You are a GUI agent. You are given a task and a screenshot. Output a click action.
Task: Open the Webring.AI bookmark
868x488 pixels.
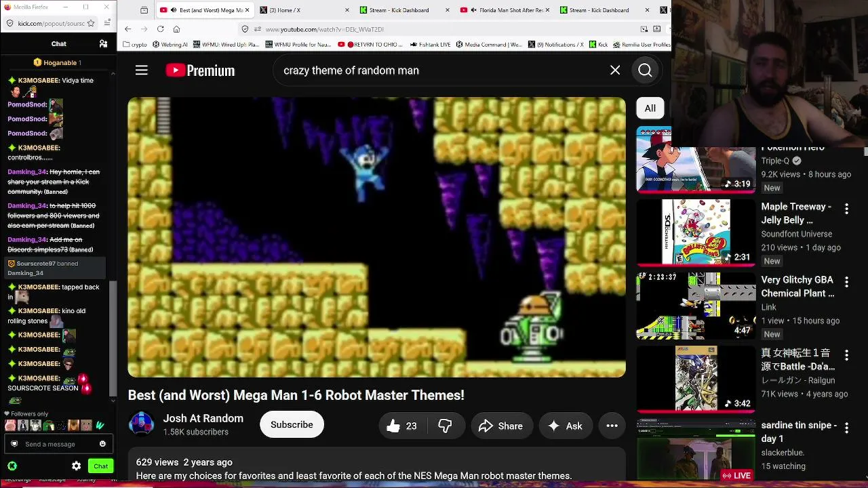tap(170, 45)
